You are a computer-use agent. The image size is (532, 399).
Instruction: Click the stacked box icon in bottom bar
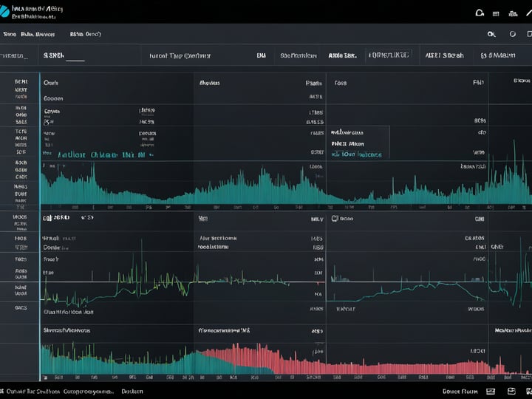(x=511, y=392)
